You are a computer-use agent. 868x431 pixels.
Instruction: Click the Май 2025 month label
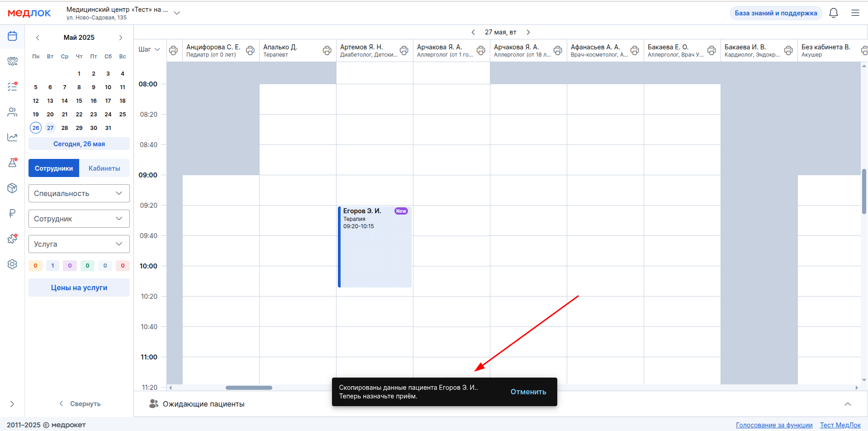(x=79, y=38)
